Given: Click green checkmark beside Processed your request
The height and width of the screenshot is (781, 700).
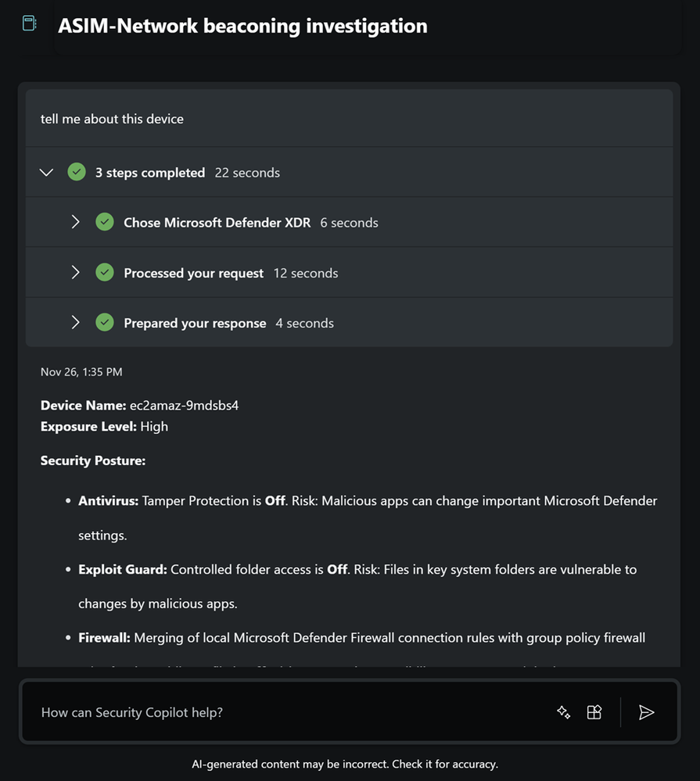Looking at the screenshot, I should pyautogui.click(x=105, y=273).
